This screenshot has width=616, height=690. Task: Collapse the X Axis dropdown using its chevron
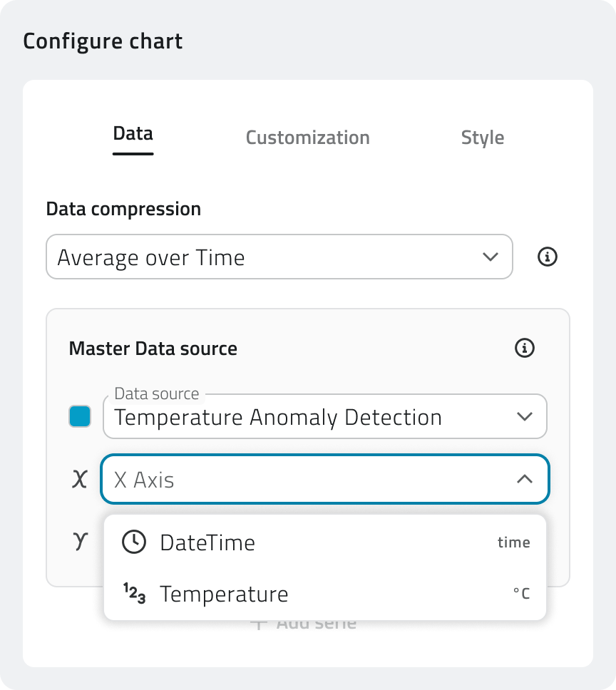[x=525, y=479]
